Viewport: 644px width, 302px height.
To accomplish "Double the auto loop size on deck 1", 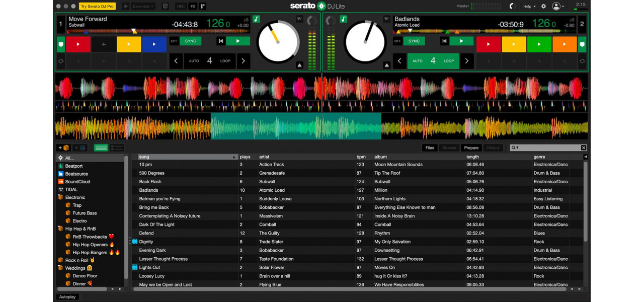I will pos(243,61).
